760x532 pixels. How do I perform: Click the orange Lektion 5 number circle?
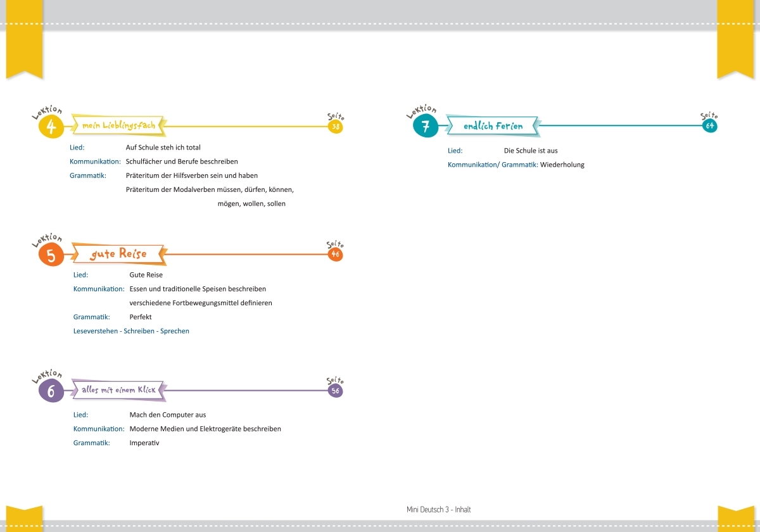coord(51,255)
